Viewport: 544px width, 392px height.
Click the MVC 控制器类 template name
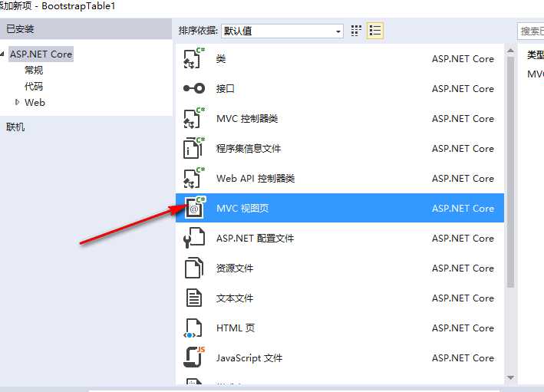coord(247,118)
